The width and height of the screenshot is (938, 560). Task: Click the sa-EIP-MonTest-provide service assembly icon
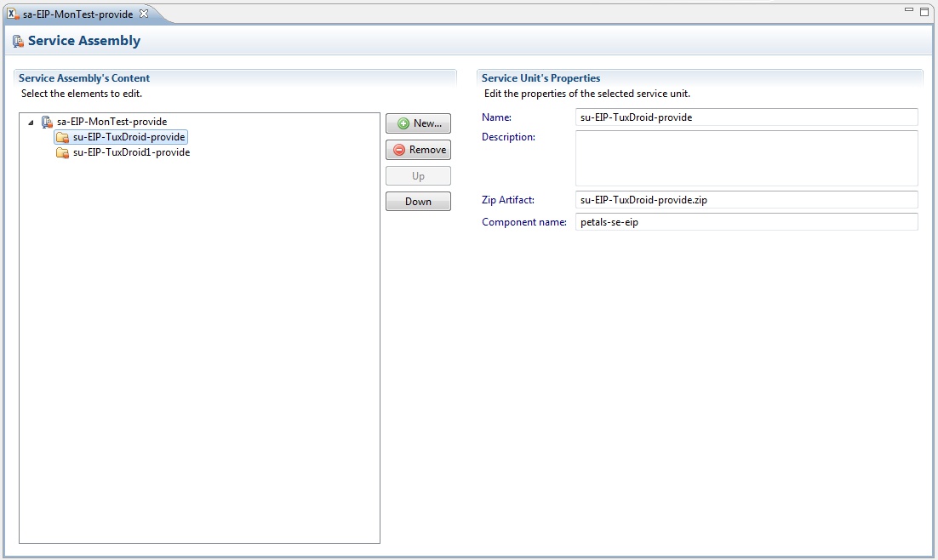47,122
